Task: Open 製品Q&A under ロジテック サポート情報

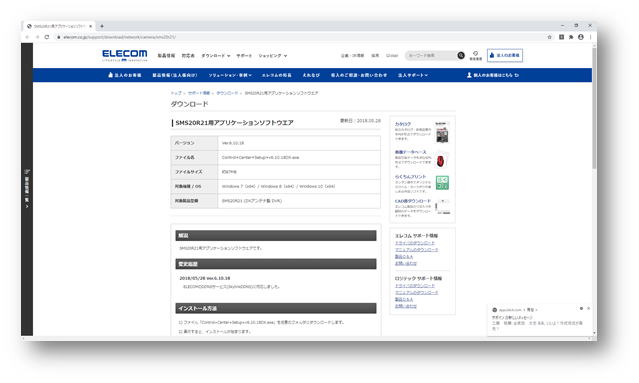Action: click(x=404, y=299)
